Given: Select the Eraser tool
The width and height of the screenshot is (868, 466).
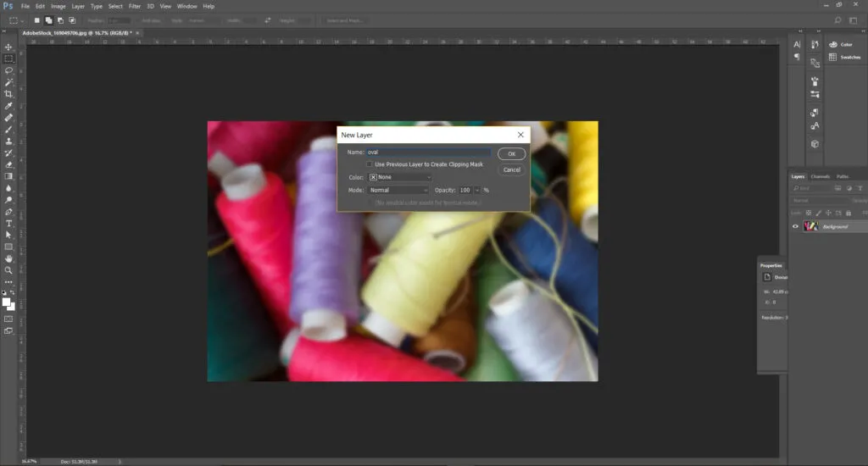Looking at the screenshot, I should click(x=8, y=164).
